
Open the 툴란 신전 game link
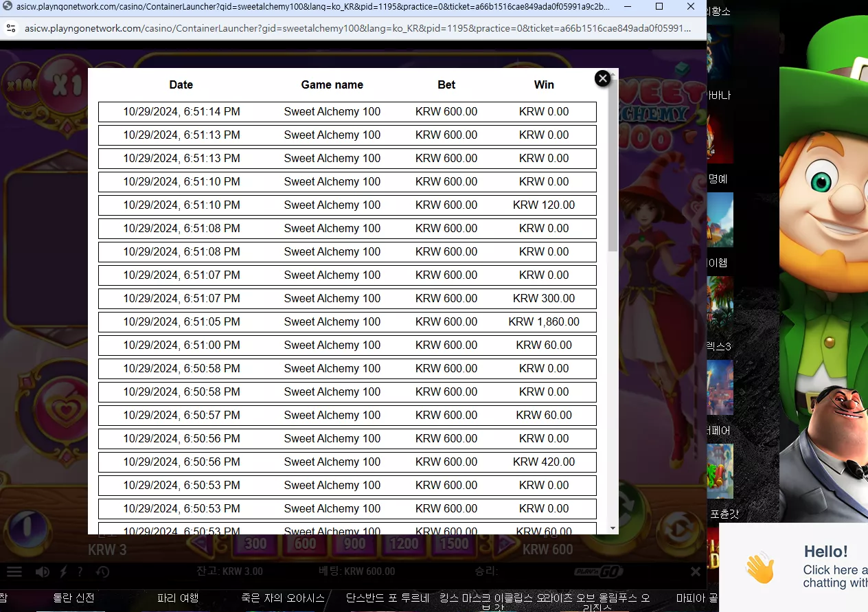[73, 598]
